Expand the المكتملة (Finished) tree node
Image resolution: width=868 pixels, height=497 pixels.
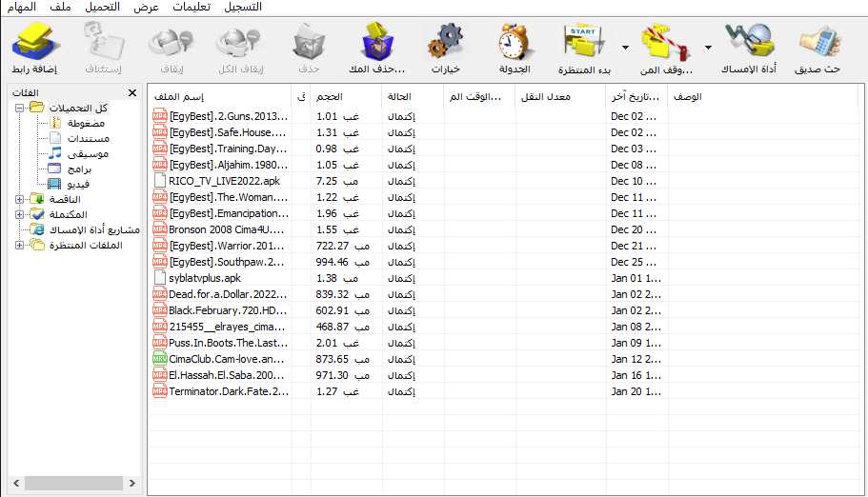coord(19,214)
